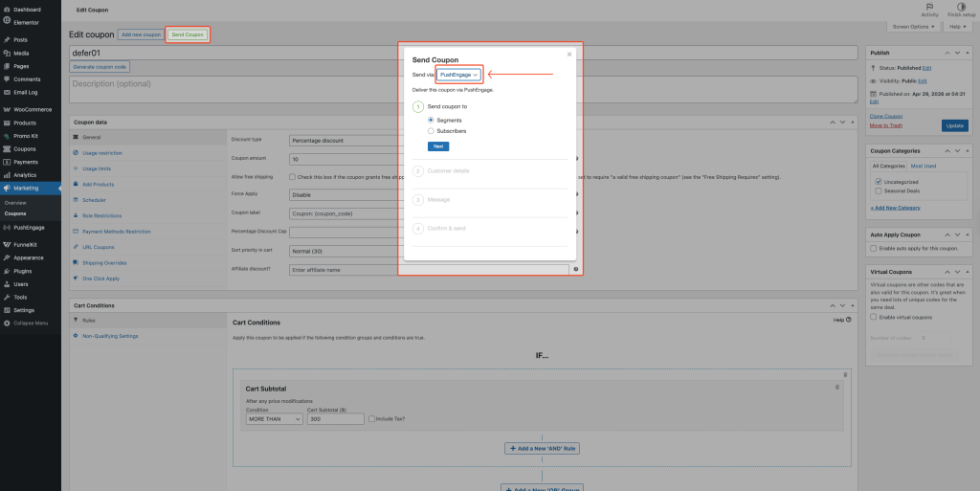Click the Next button in dialog
The height and width of the screenshot is (491, 980).
click(438, 146)
